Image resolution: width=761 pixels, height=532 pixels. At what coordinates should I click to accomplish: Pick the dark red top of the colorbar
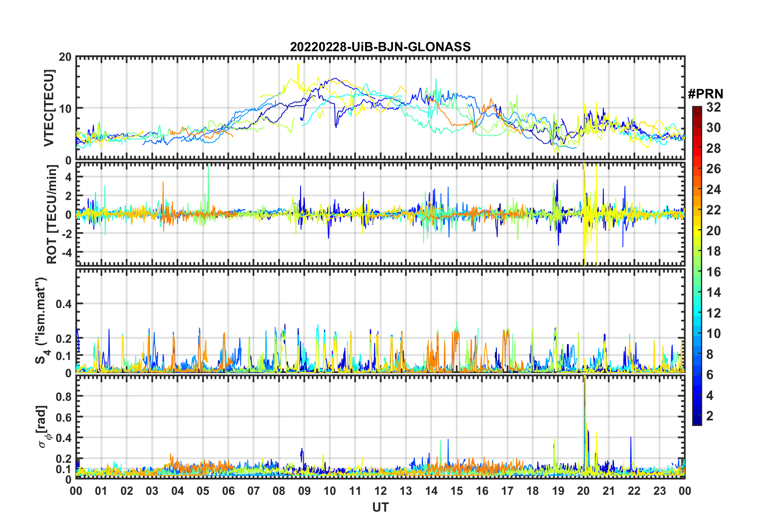697,109
